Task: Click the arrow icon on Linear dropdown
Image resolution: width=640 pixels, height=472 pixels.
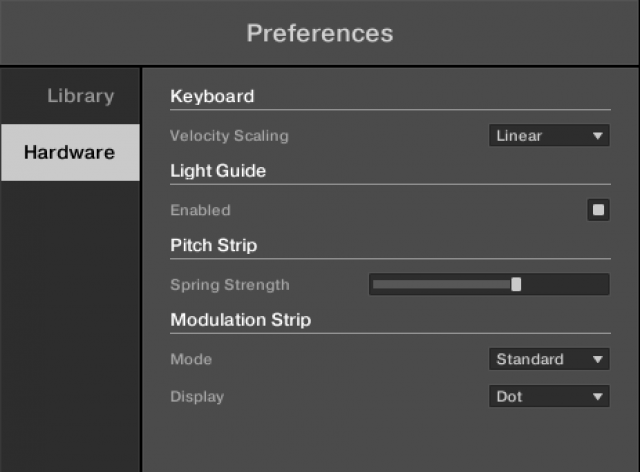Action: click(x=597, y=136)
